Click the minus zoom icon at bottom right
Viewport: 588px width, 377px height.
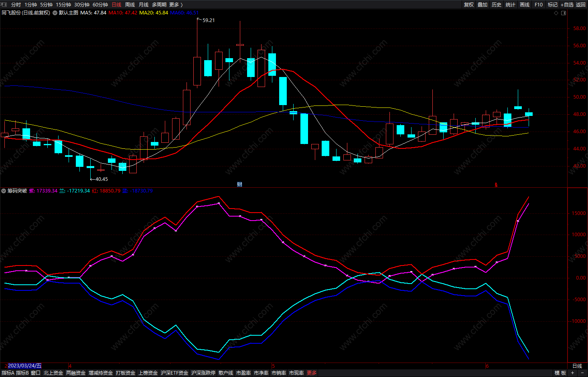582,373
